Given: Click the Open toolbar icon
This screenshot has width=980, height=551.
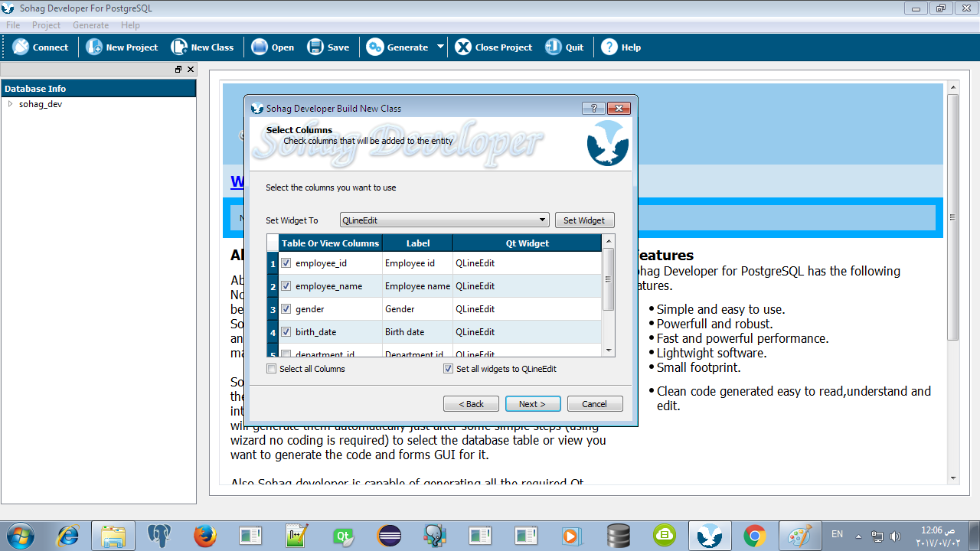Looking at the screenshot, I should pos(260,47).
